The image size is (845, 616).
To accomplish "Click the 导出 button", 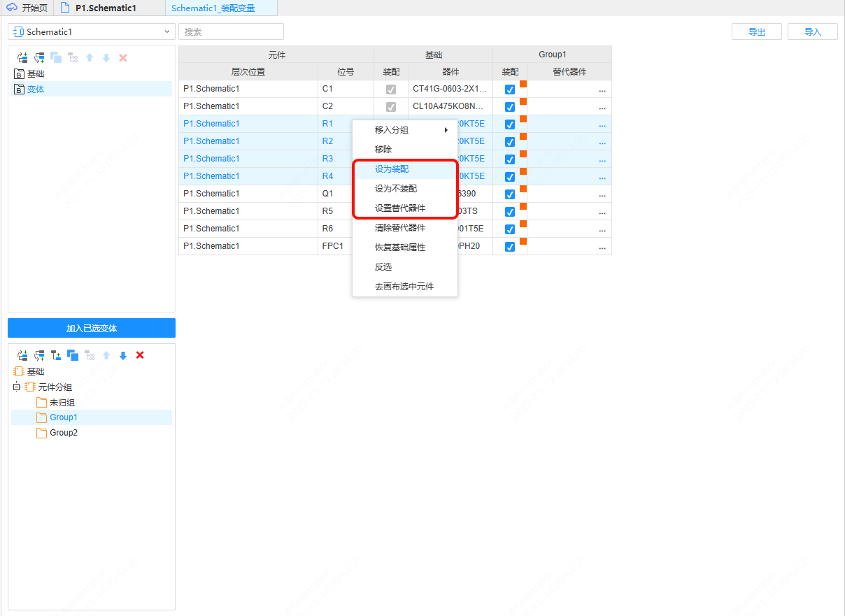I will [x=756, y=31].
